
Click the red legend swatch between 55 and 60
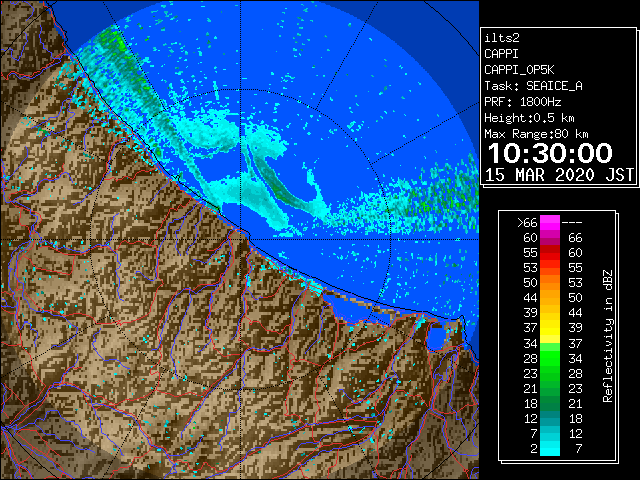coord(550,253)
